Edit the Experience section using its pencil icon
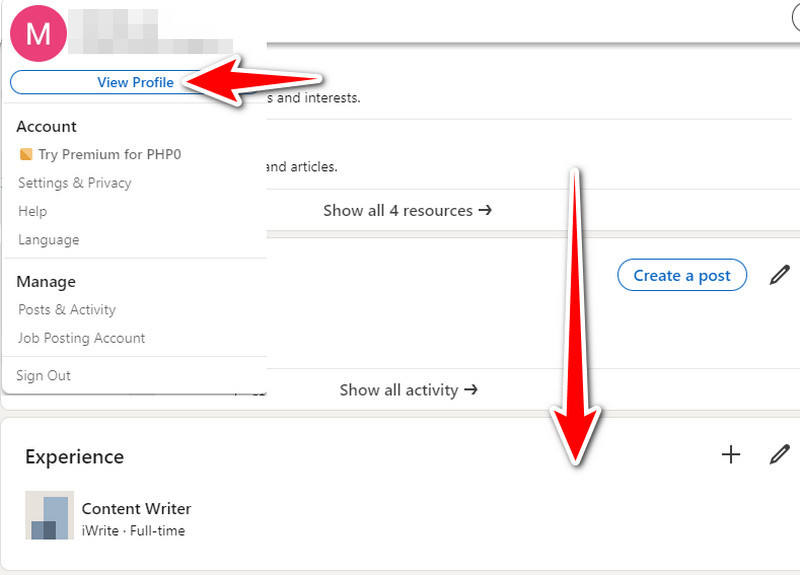The image size is (800, 575). coord(779,455)
